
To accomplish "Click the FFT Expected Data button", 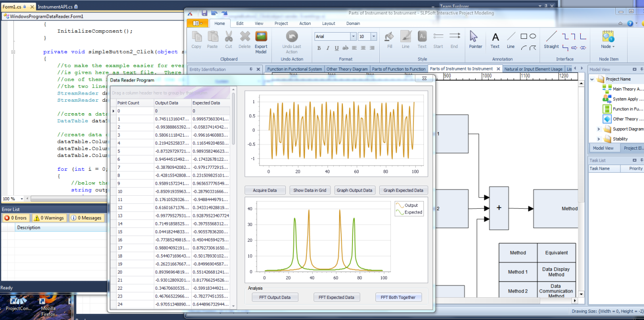I will [x=336, y=297].
